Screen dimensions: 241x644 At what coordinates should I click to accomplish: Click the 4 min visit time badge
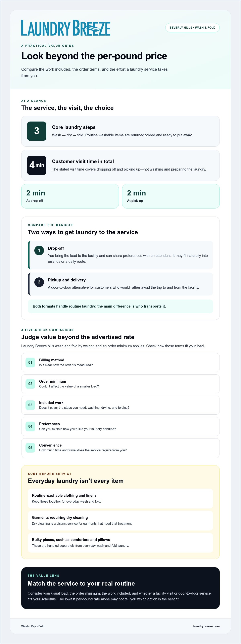click(37, 165)
